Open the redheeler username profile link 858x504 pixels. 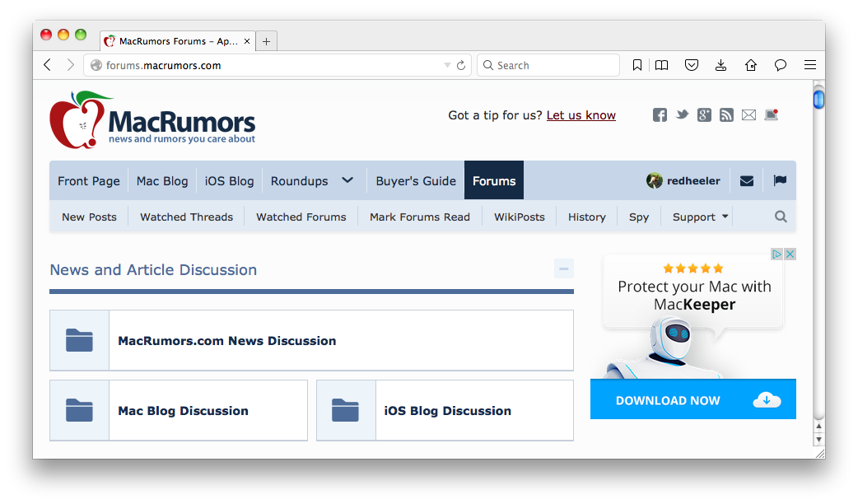tap(693, 180)
